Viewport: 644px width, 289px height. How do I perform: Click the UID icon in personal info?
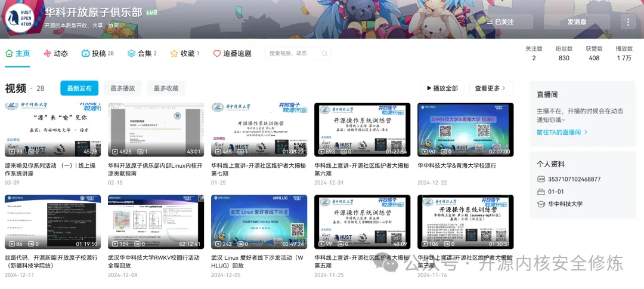pyautogui.click(x=541, y=179)
